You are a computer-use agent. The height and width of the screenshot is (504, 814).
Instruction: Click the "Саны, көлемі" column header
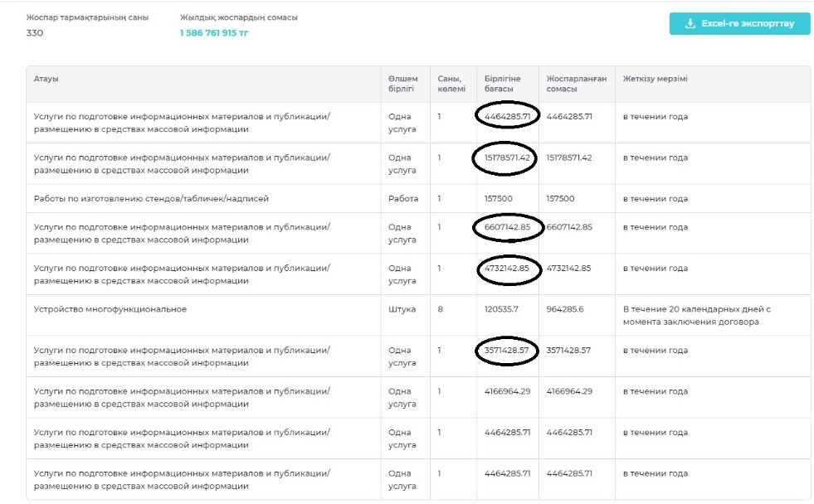pyautogui.click(x=451, y=84)
